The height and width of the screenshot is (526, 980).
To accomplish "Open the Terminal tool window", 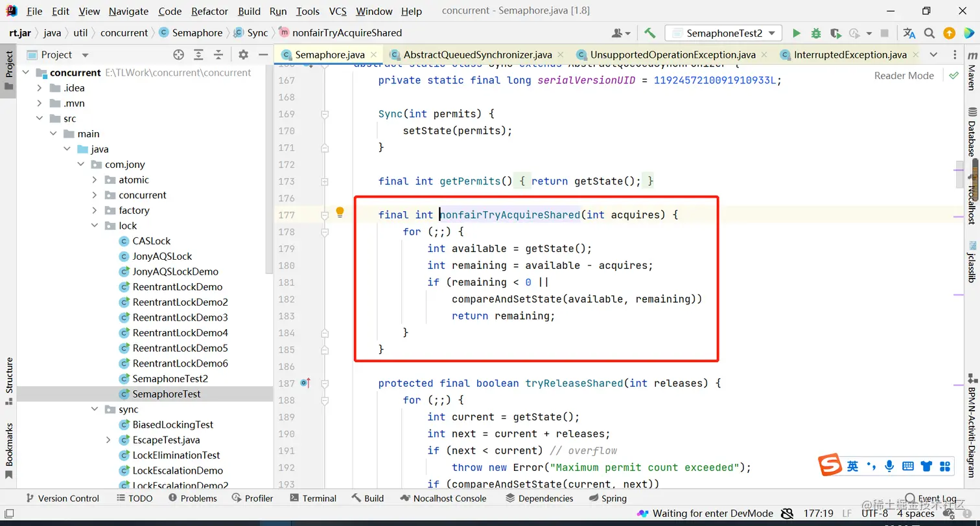I will click(x=313, y=498).
